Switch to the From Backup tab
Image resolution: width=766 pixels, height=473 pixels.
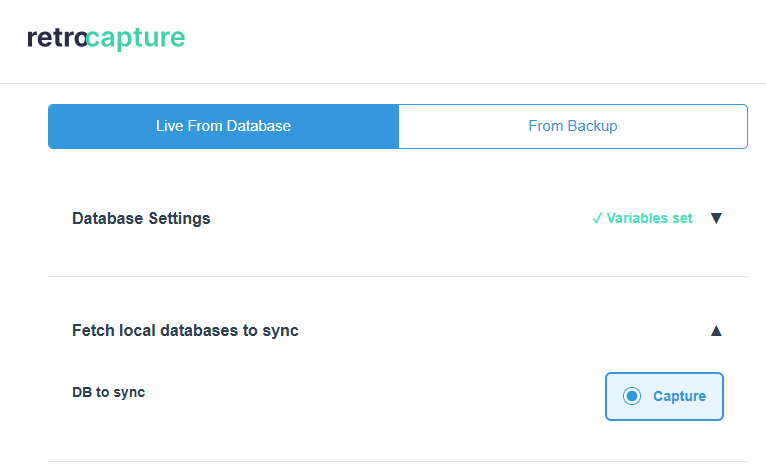pos(572,126)
